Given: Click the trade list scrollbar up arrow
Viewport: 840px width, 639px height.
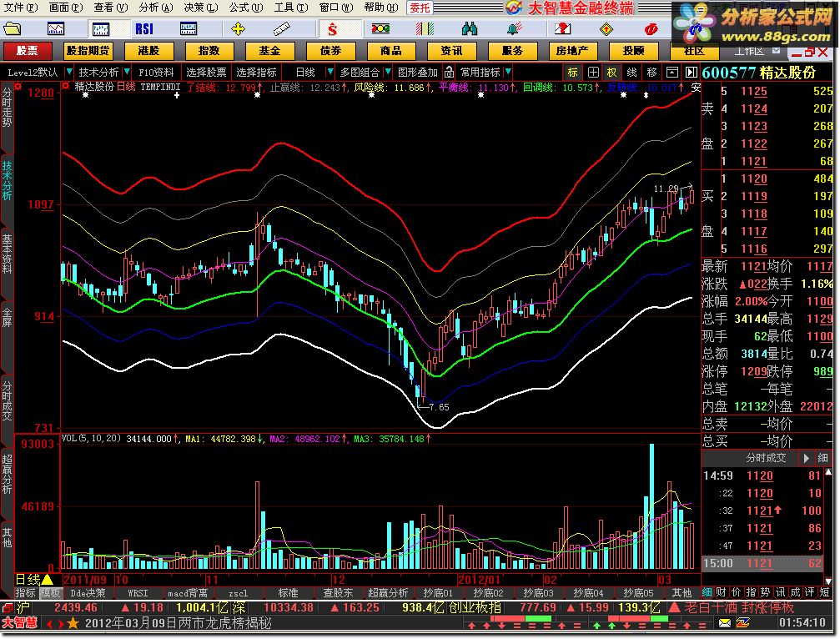Looking at the screenshot, I should (x=828, y=472).
